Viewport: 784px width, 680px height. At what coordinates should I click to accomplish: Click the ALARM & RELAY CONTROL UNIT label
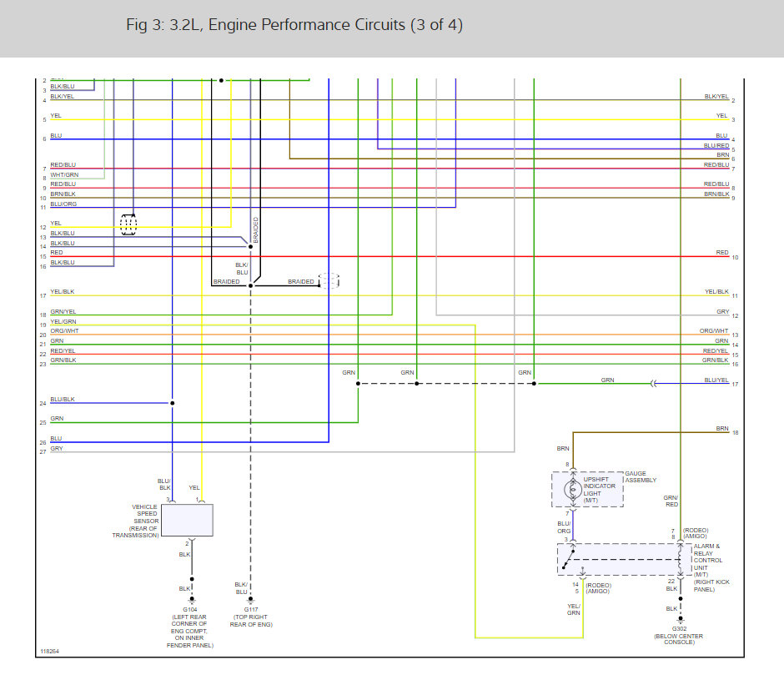click(707, 561)
